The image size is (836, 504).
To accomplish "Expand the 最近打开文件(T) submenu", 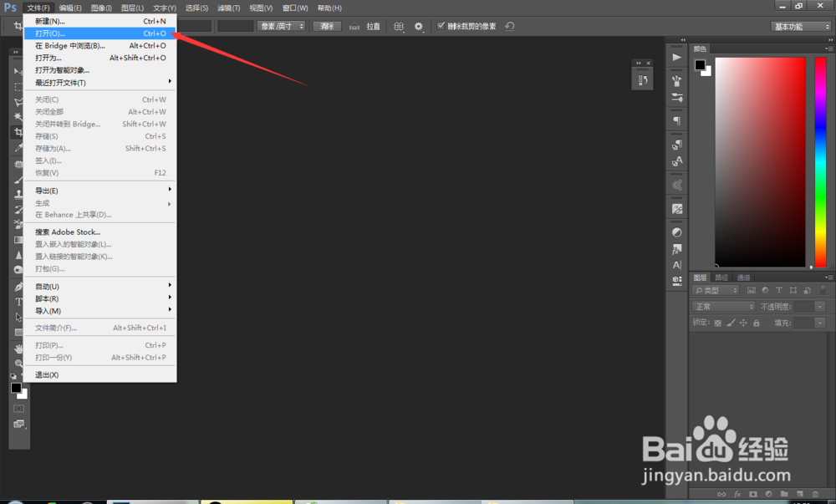I will click(x=100, y=83).
